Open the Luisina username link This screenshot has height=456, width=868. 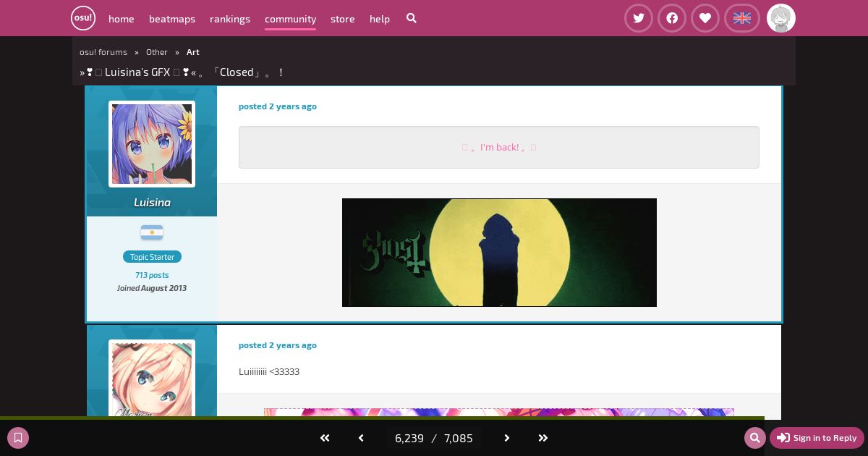(152, 203)
